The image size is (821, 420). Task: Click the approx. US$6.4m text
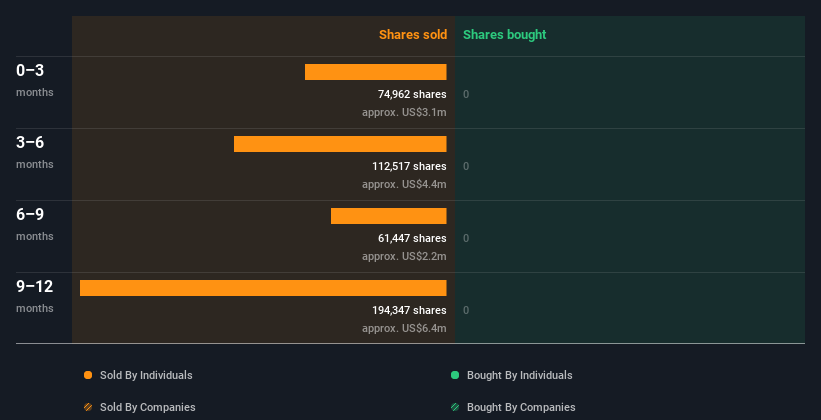coord(404,328)
